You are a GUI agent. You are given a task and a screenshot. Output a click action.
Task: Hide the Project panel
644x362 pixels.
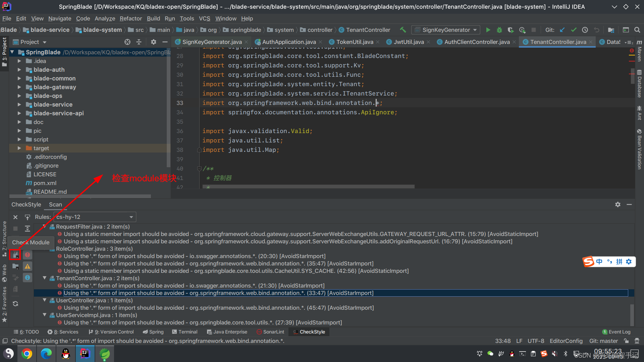coord(165,42)
